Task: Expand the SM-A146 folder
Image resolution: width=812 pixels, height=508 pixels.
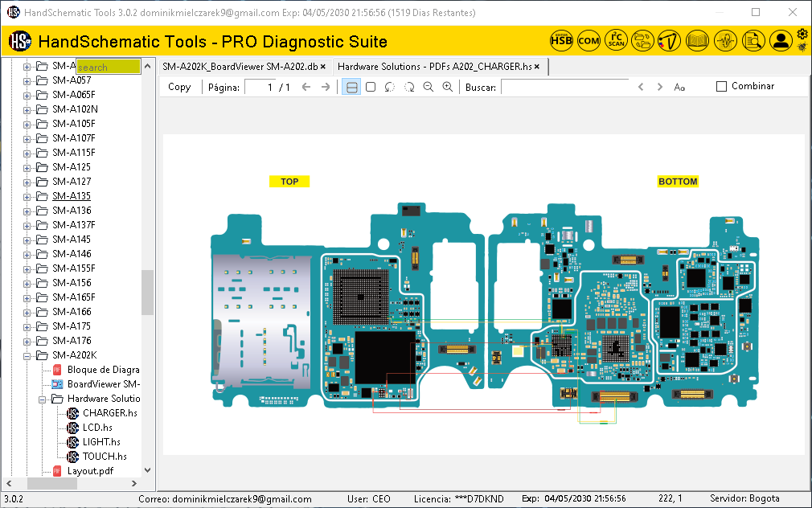Action: tap(27, 254)
